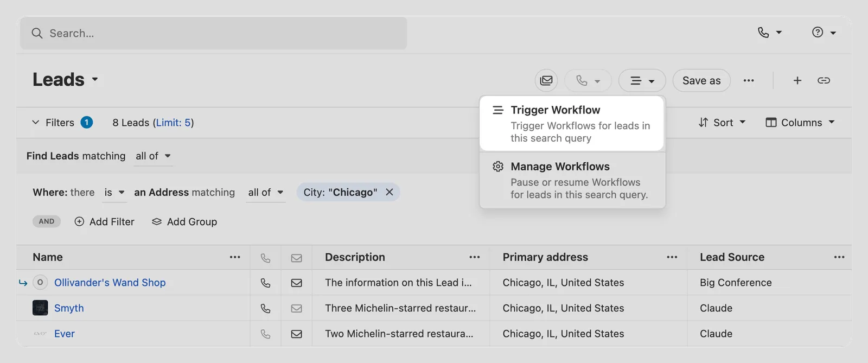Open Description column options ellipsis

coord(475,257)
